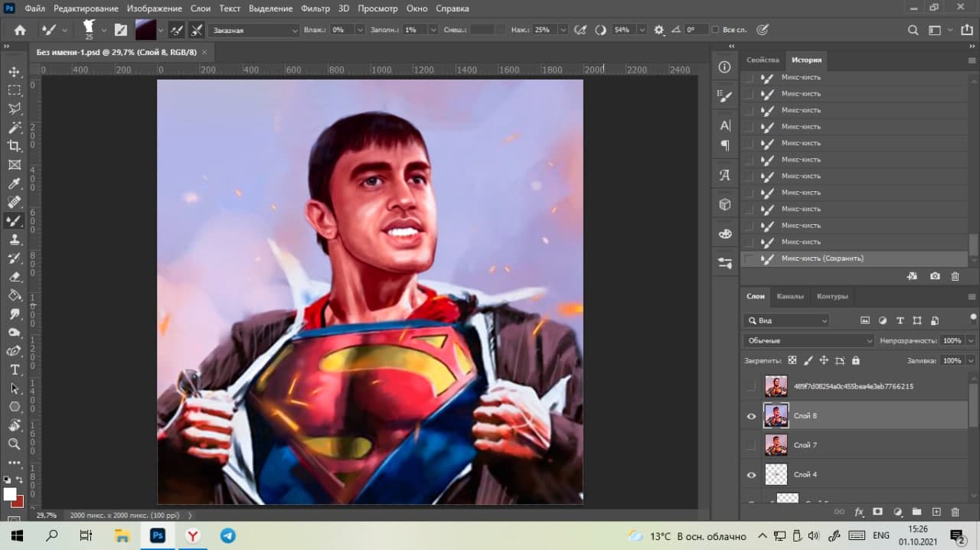Open Telegram from the Windows taskbar
Screen dimensions: 980x550
228,535
